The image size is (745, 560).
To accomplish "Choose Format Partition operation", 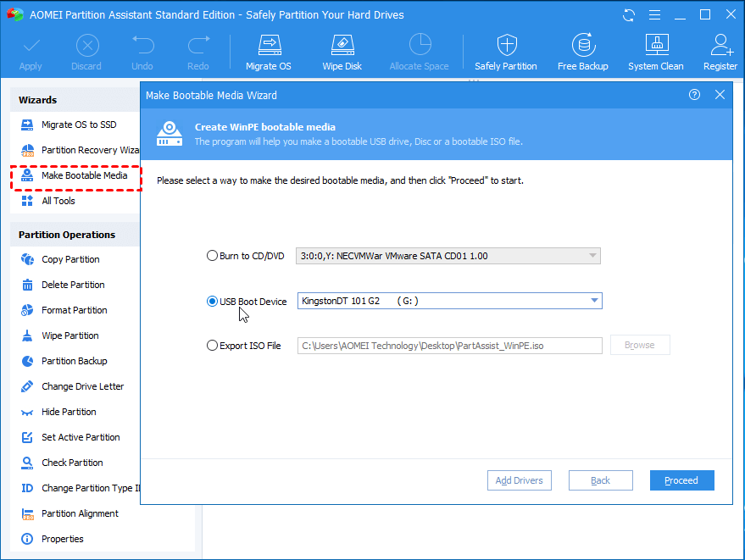I will click(75, 310).
